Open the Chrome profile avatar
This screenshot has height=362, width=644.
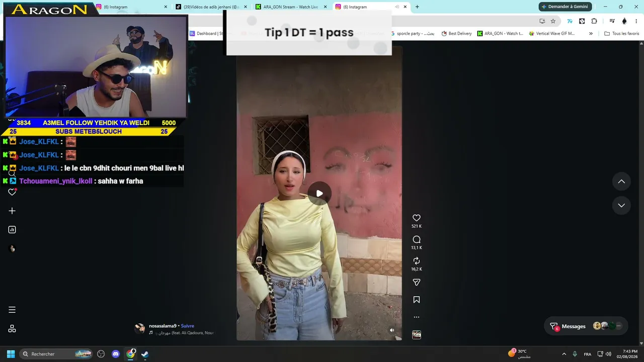pyautogui.click(x=624, y=21)
